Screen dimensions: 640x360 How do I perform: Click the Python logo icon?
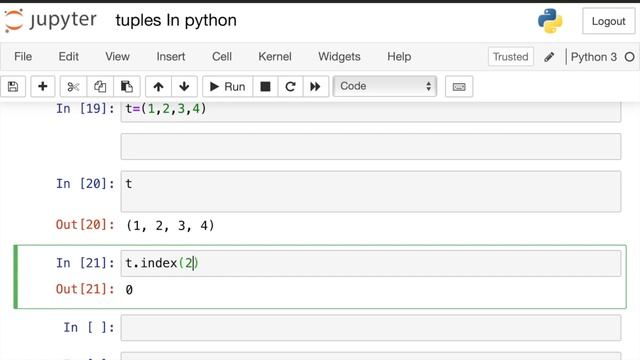550,21
